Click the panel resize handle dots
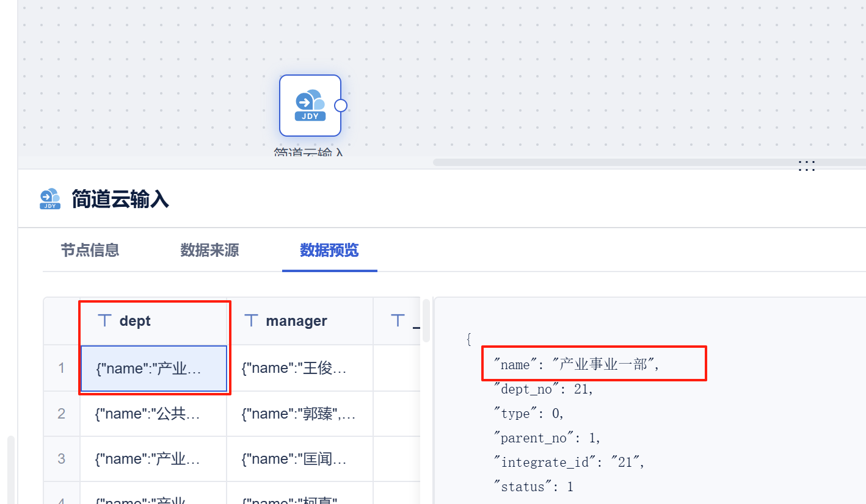This screenshot has width=866, height=504. coord(807,166)
